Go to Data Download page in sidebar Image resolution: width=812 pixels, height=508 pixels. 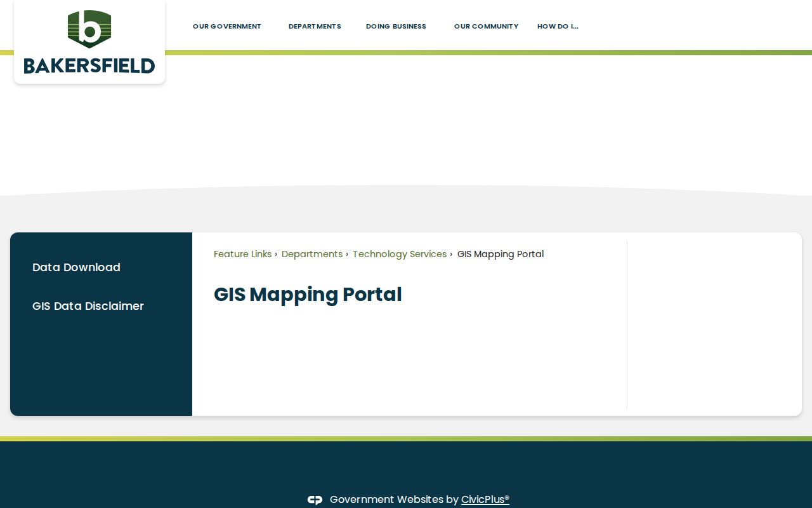click(x=76, y=267)
